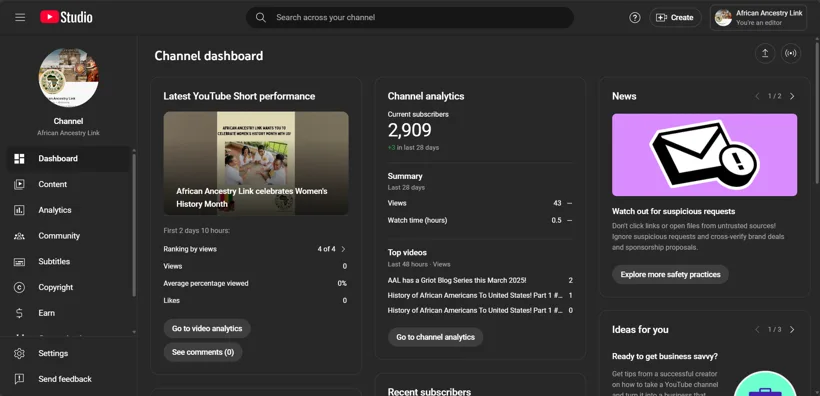
Task: Go to previous Ideas for you card
Action: tap(757, 330)
